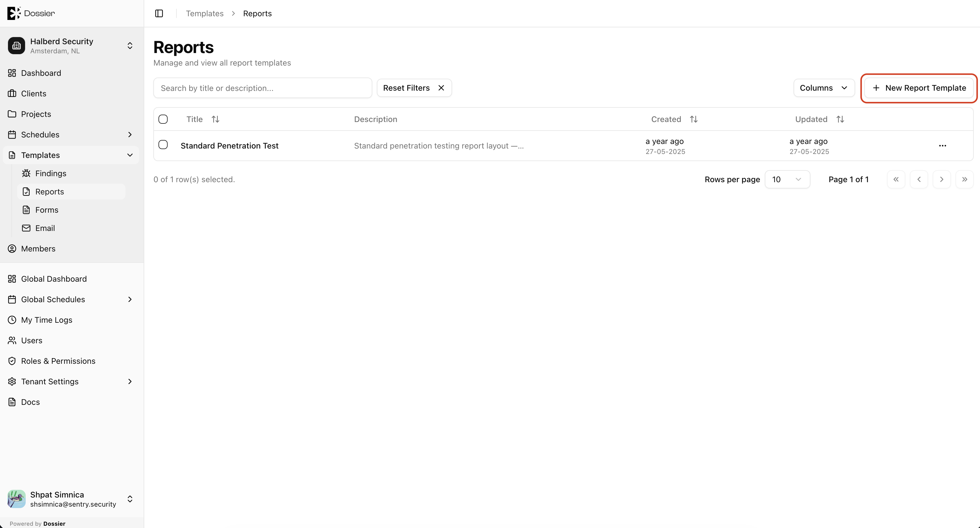980x528 pixels.
Task: Go to last page double-chevron
Action: [964, 179]
